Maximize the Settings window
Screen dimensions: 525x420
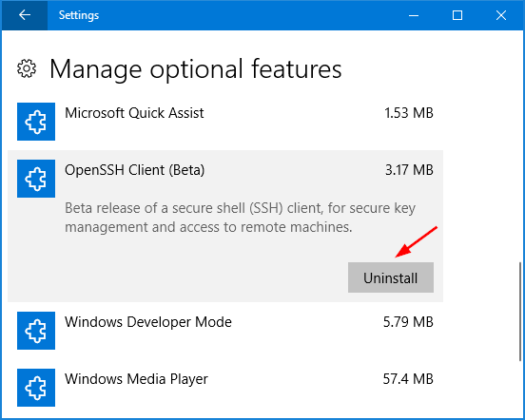[x=457, y=15]
